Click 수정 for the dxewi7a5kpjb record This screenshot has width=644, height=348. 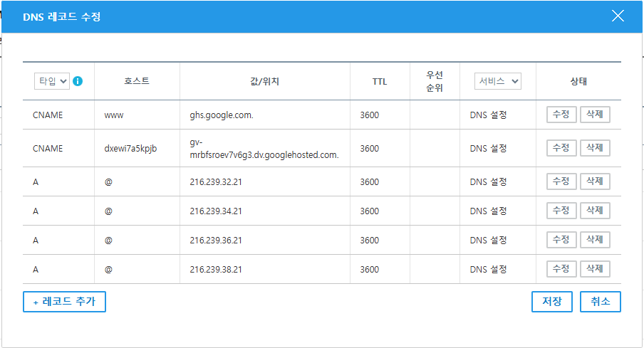(561, 148)
